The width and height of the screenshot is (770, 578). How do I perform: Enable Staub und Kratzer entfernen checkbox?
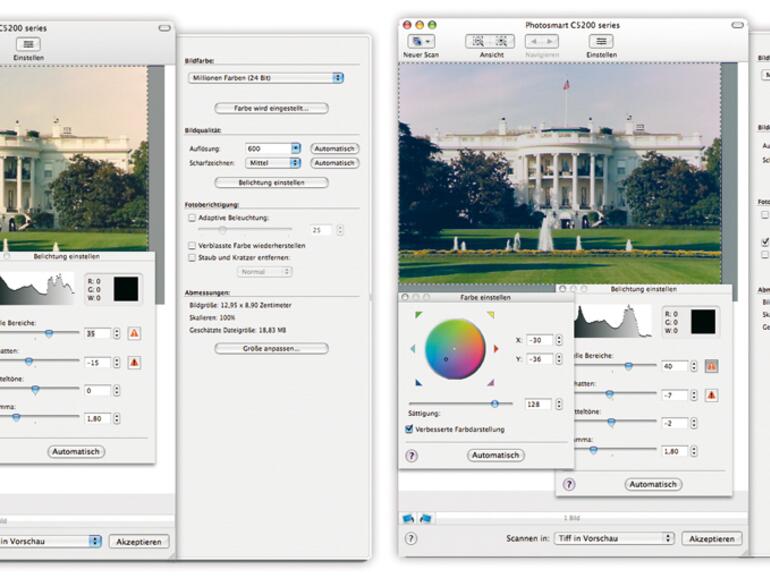coord(192,257)
